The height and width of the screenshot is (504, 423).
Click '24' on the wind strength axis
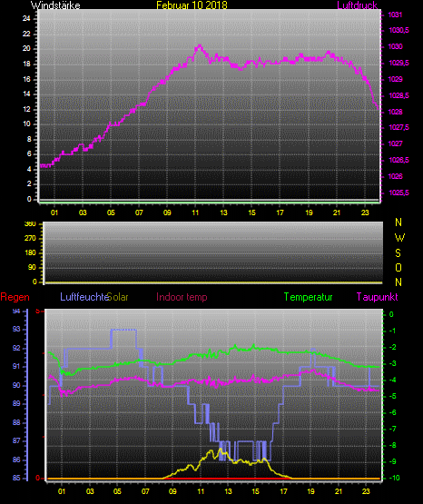(26, 18)
